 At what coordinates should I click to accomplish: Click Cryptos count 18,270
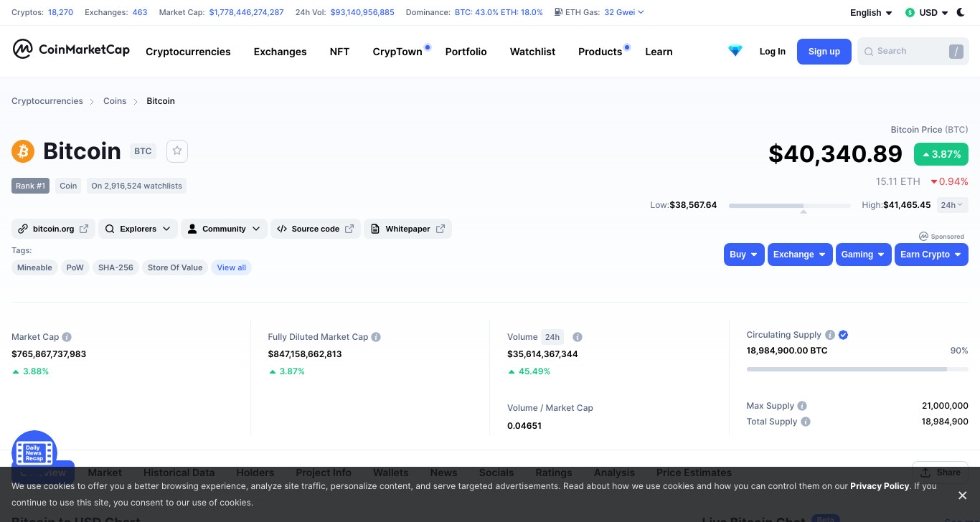click(60, 12)
